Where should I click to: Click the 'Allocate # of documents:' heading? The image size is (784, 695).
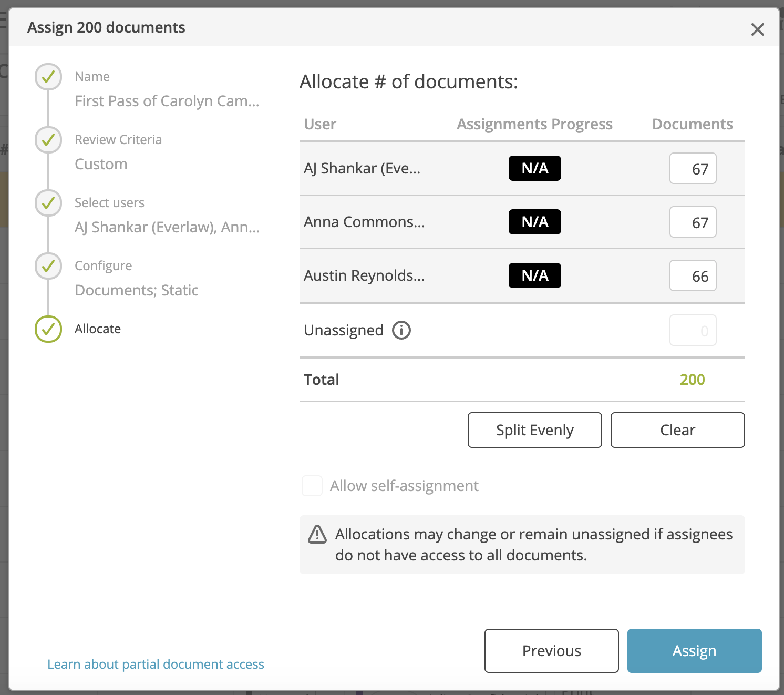click(x=409, y=82)
